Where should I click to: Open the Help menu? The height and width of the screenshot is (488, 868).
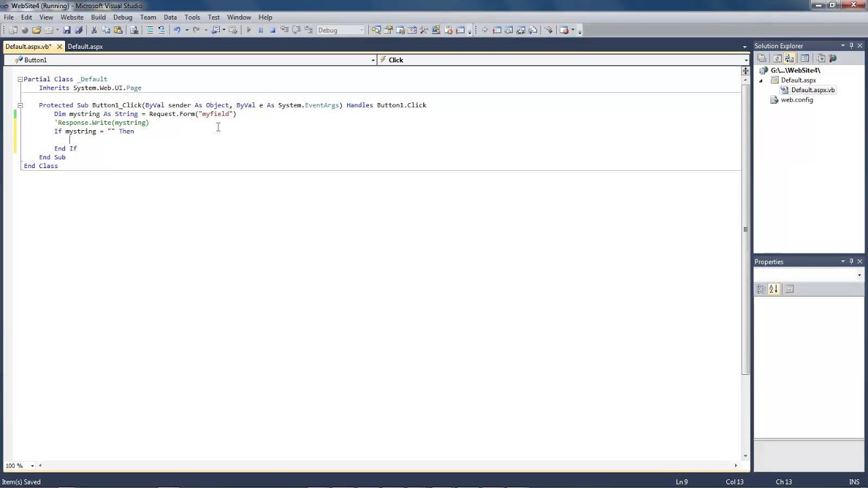click(x=265, y=17)
